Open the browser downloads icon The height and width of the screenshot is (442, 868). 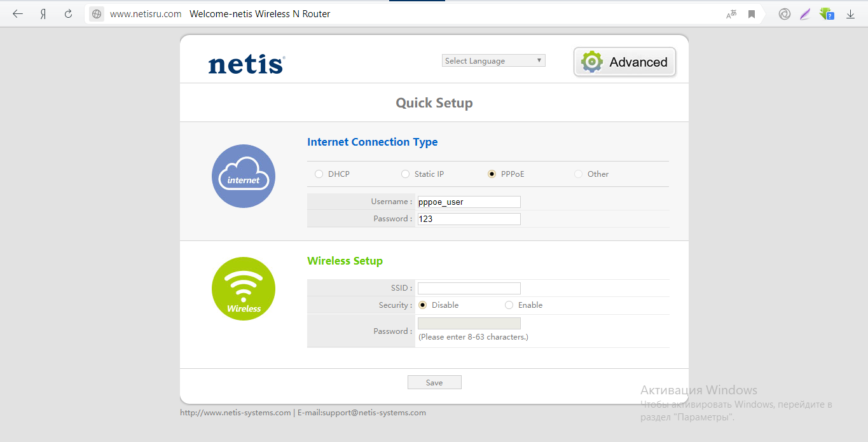pos(850,14)
